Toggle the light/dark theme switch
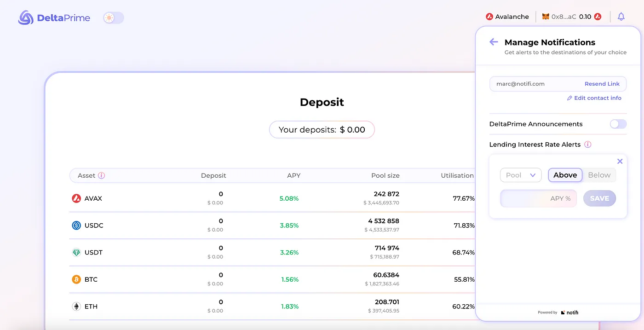Viewport: 644px width, 330px height. click(114, 18)
